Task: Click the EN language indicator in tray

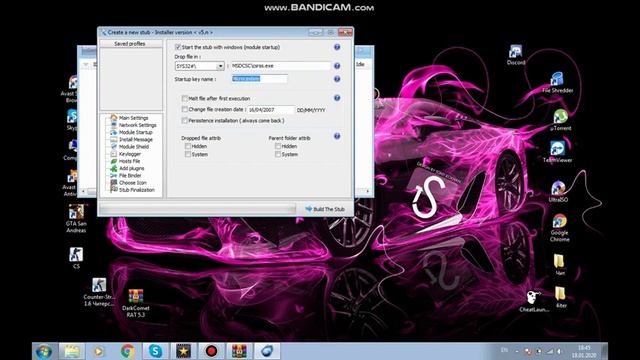Action: tap(504, 350)
